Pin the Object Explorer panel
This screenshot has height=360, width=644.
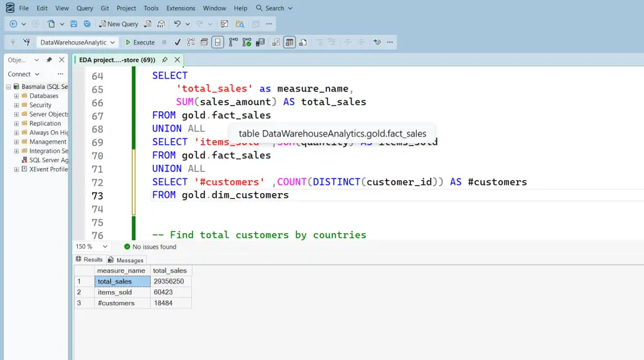[49, 60]
